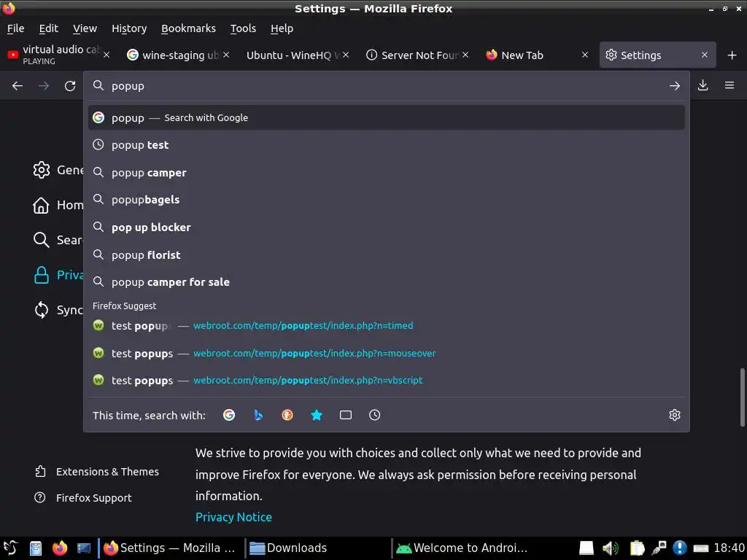The height and width of the screenshot is (560, 747).
Task: Search history with the clock icon
Action: (x=375, y=415)
